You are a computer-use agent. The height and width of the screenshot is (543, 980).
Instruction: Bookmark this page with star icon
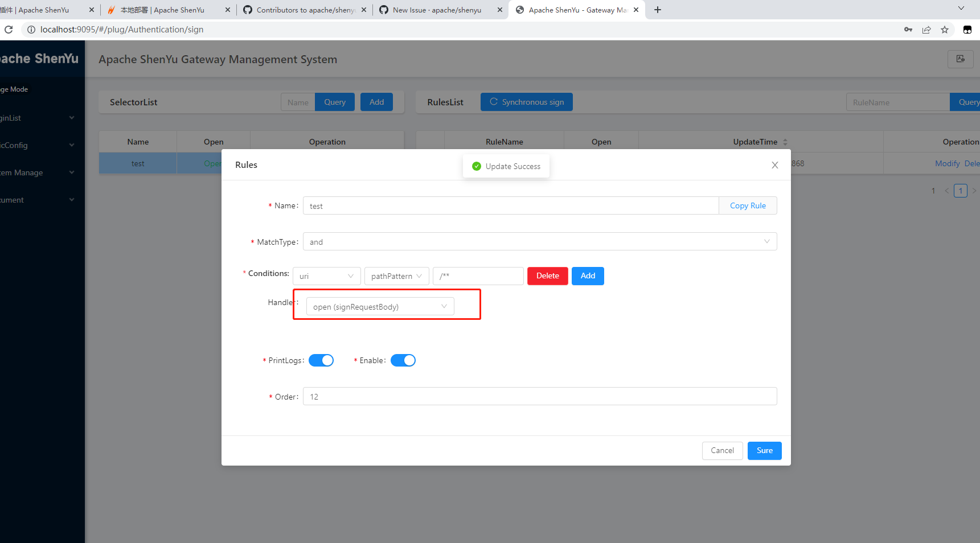[945, 30]
